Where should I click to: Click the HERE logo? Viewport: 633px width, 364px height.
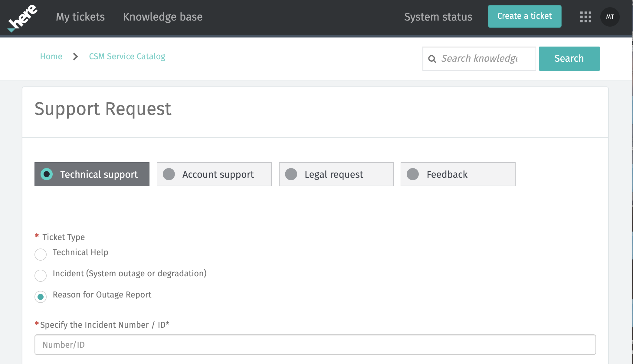[x=22, y=18]
